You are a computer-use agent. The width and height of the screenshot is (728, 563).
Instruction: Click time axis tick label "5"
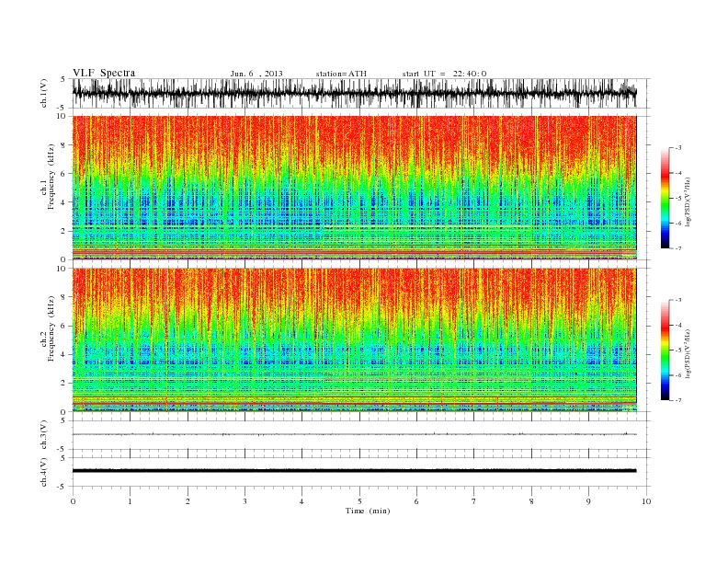(359, 501)
